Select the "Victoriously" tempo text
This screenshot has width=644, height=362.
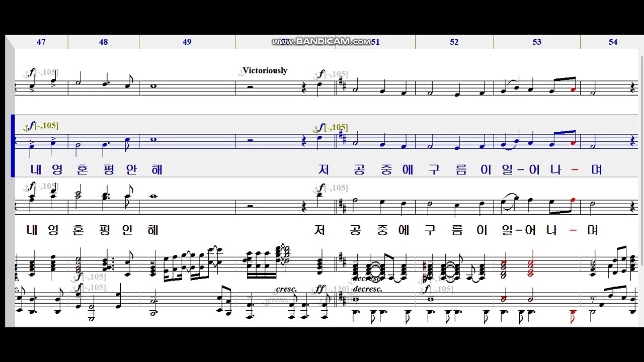265,70
